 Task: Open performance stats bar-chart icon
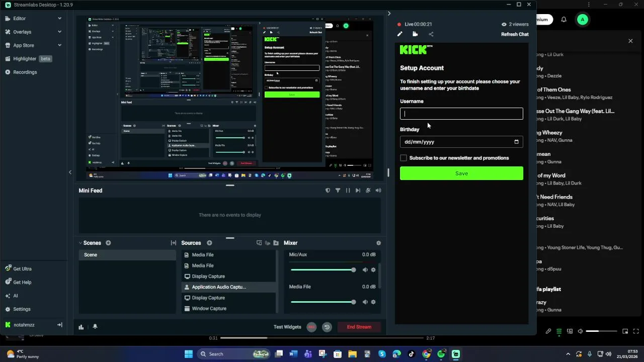click(x=81, y=327)
